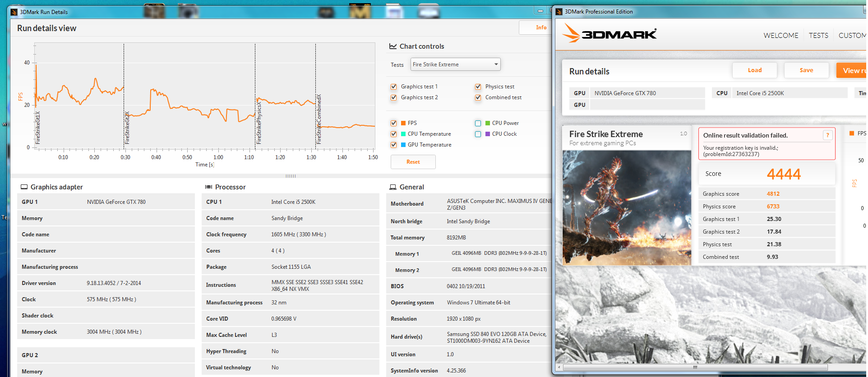Select the Clock frequency value 1605 MHz
The width and height of the screenshot is (868, 377).
pos(299,234)
